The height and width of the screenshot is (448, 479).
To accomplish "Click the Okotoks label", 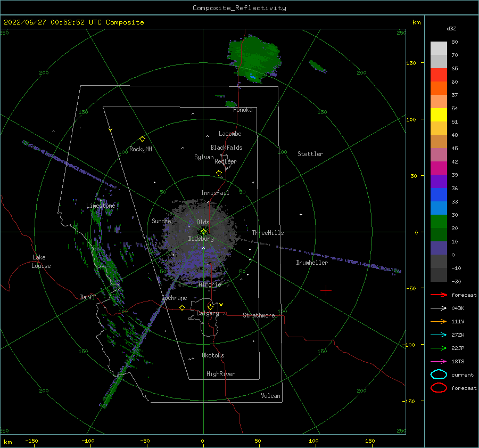I will pyautogui.click(x=213, y=355).
